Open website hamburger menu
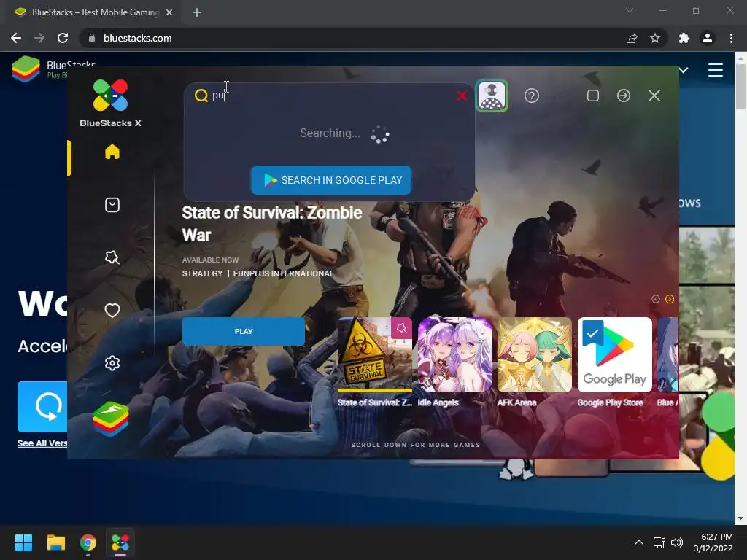 [x=715, y=70]
